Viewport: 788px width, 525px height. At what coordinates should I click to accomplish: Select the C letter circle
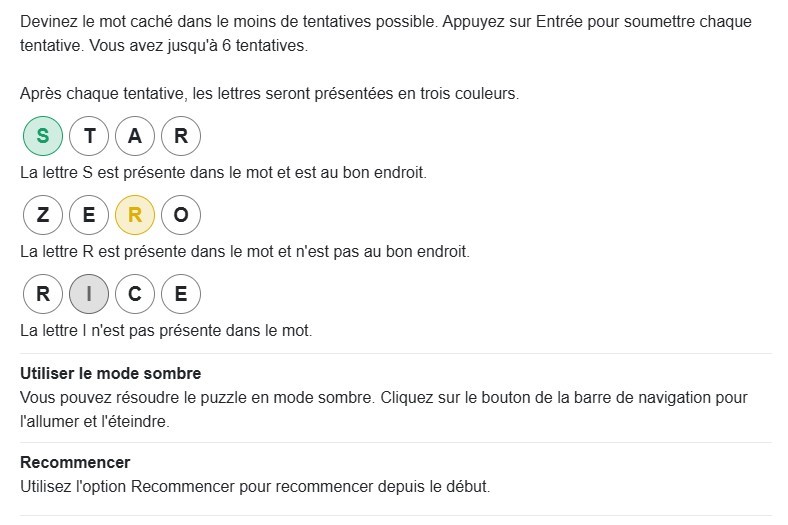click(x=135, y=293)
